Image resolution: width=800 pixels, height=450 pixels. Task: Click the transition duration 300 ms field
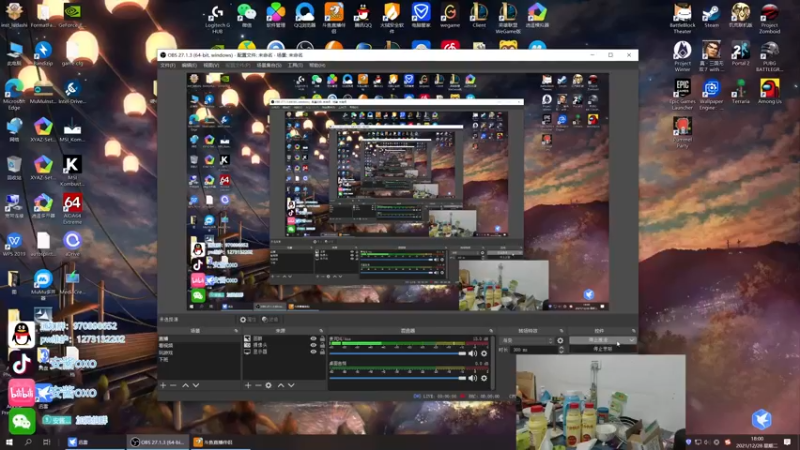click(x=535, y=349)
